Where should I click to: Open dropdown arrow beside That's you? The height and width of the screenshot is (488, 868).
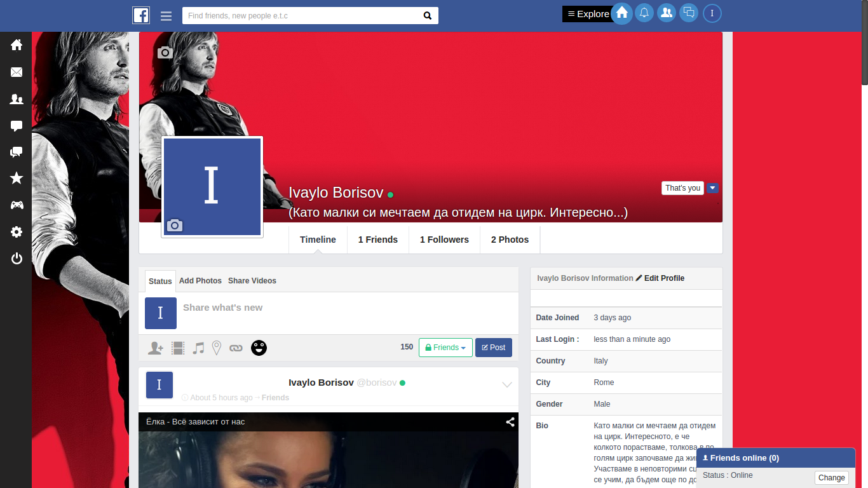(712, 188)
